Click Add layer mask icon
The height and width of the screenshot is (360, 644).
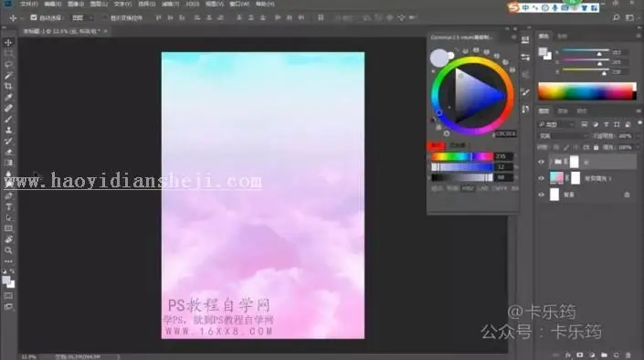[x=580, y=355]
